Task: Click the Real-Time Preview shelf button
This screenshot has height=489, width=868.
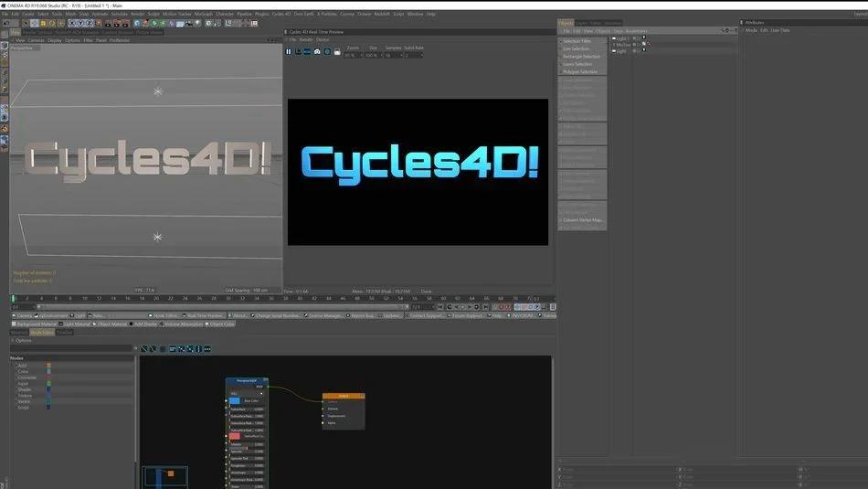Action: 203,315
